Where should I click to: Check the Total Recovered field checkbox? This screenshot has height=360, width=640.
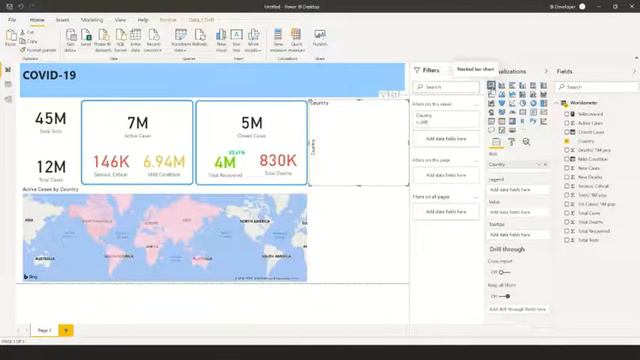pos(567,231)
